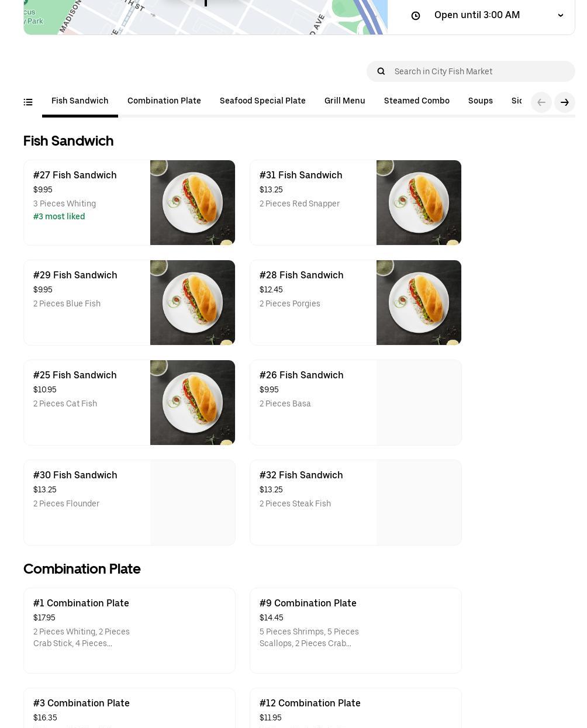Open the #26 Fish Sandwich item
Viewport: 587px width, 728px height.
(355, 402)
